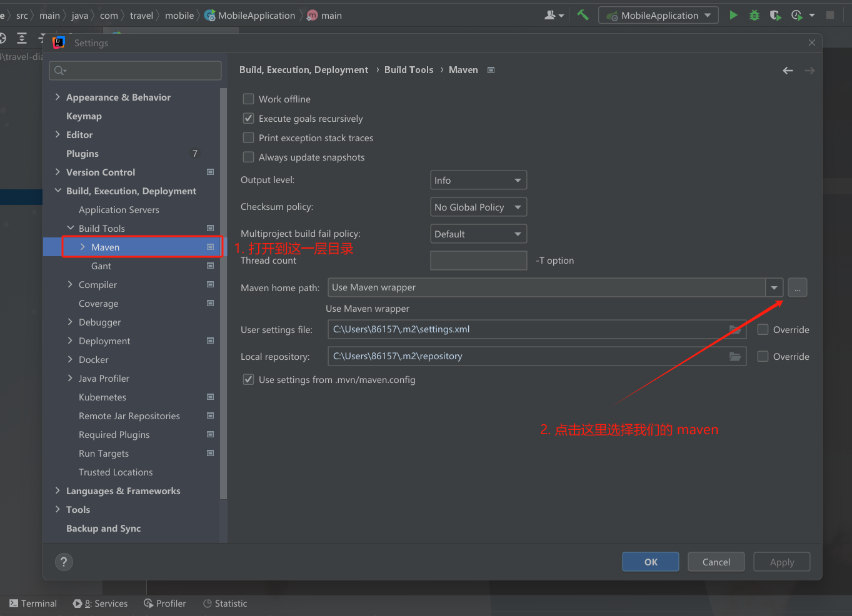
Task: Open Multiproject build fail policy dropdown
Action: [x=478, y=234]
